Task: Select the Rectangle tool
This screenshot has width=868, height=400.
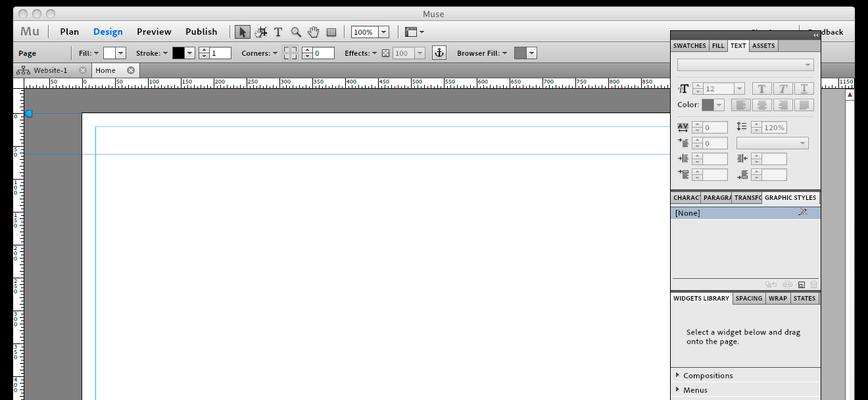Action: pos(331,32)
